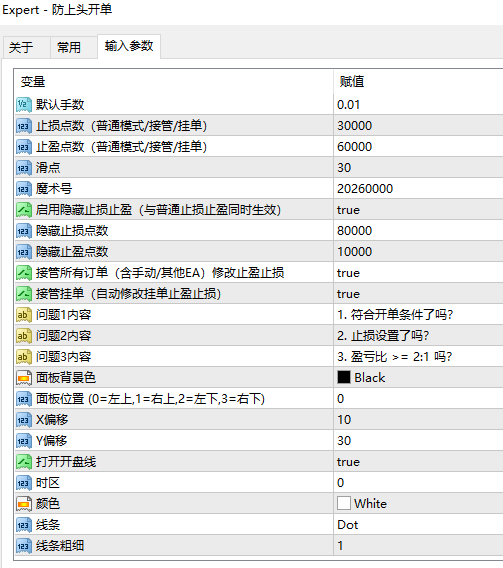Screen dimensions: 503x568
Task: Click the double-type icon beside 默认手数
Action: [x=24, y=105]
